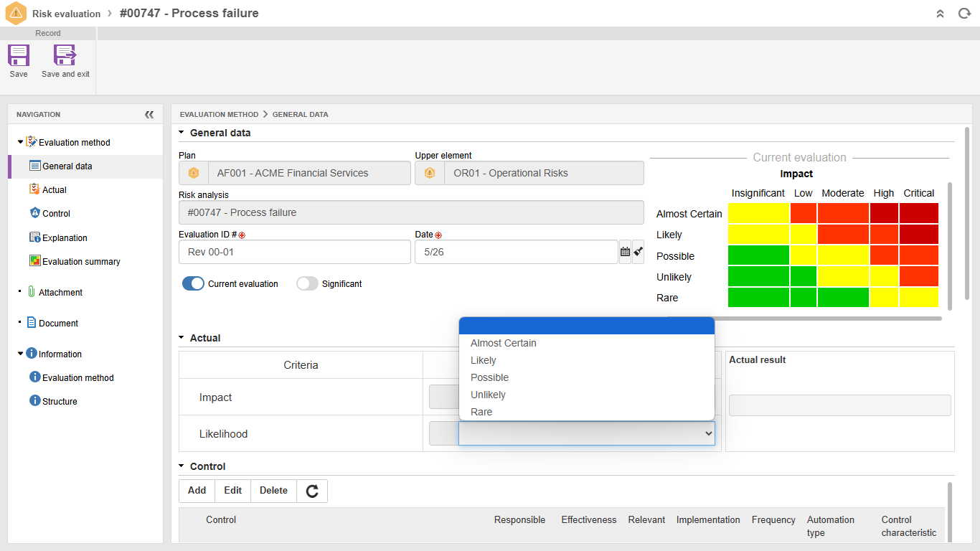Click the Impact criteria row label
This screenshot has width=980, height=551.
click(215, 397)
